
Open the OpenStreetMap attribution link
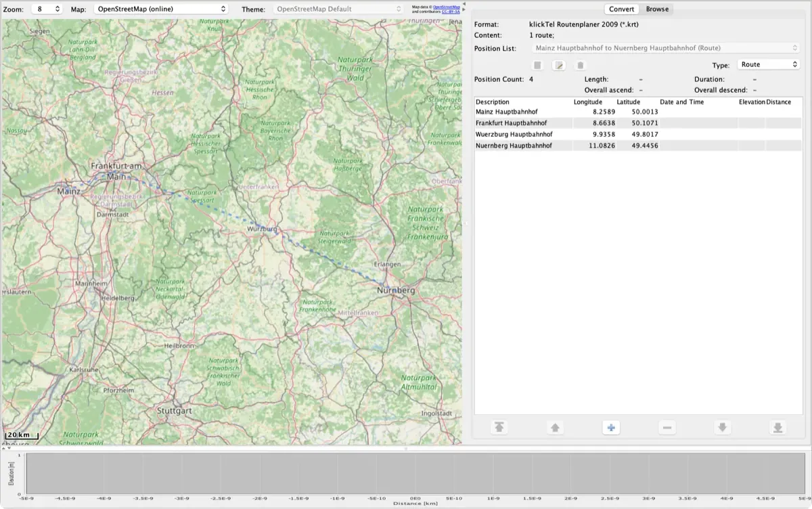(x=447, y=7)
